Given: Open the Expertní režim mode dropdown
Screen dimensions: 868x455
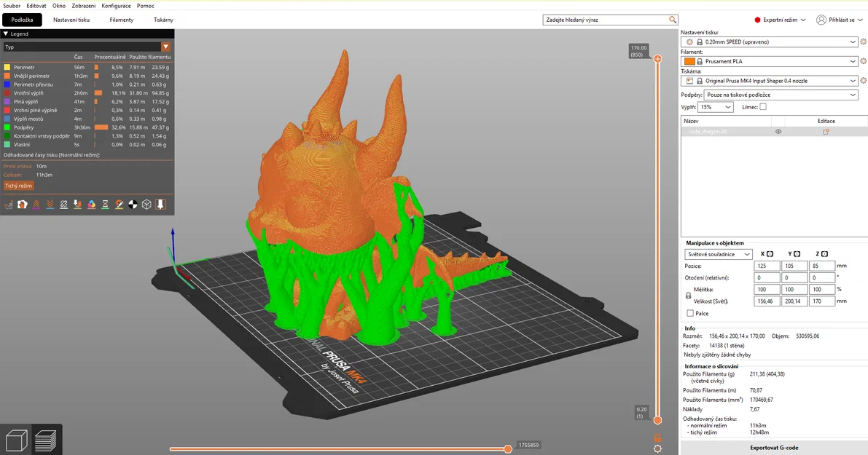Looking at the screenshot, I should click(780, 20).
